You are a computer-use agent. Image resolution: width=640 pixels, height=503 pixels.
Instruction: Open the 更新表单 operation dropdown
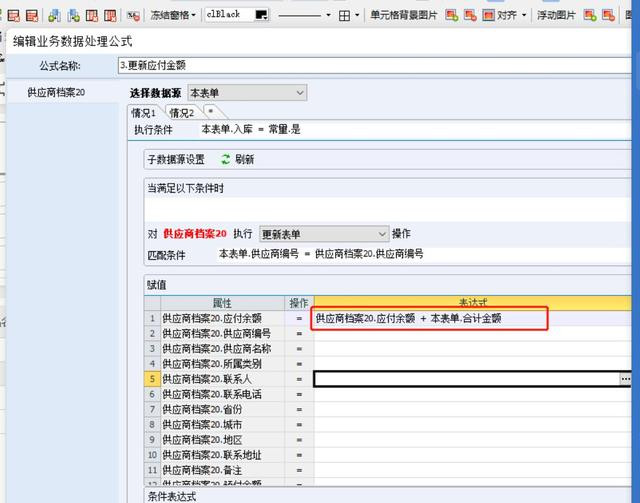click(x=324, y=234)
